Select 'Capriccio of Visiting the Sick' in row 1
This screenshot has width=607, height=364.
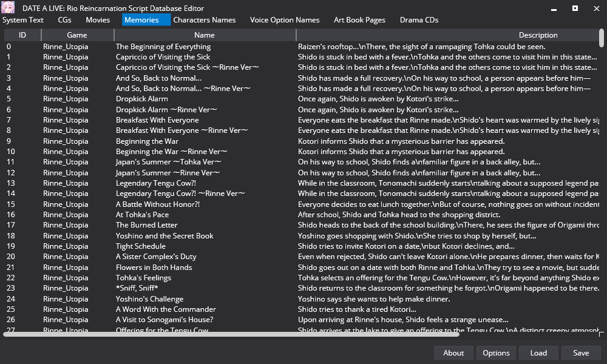pos(163,57)
